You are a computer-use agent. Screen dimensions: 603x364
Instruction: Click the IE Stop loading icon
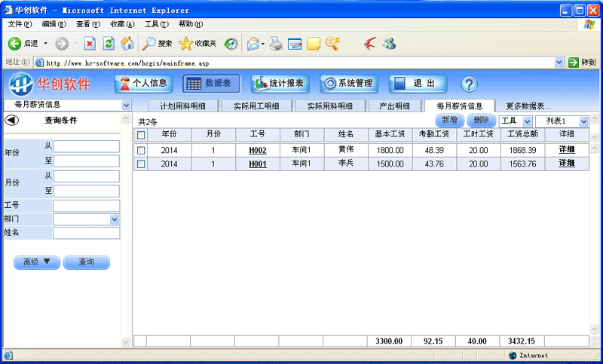pos(90,44)
